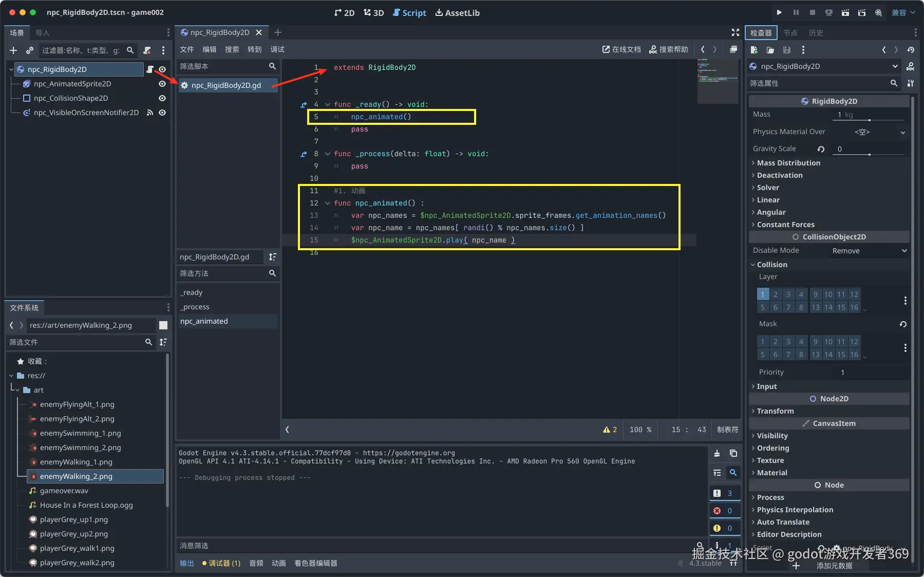The width and height of the screenshot is (924, 577).
Task: Open Inspector property tools menu
Action: click(911, 83)
